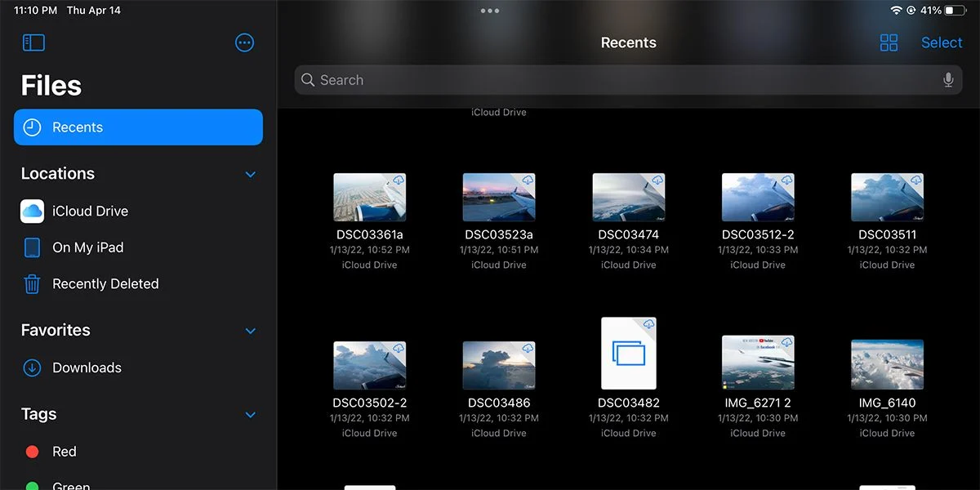Collapse the Locations section

pos(251,174)
